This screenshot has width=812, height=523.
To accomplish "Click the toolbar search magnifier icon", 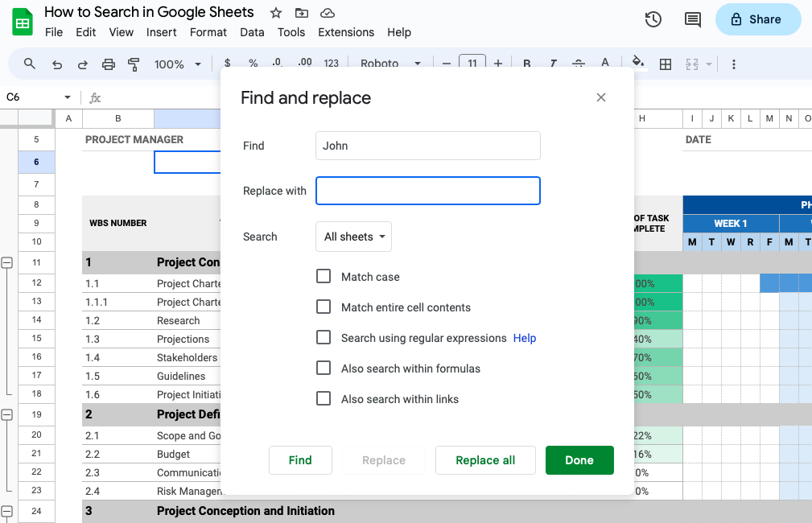I will point(30,64).
